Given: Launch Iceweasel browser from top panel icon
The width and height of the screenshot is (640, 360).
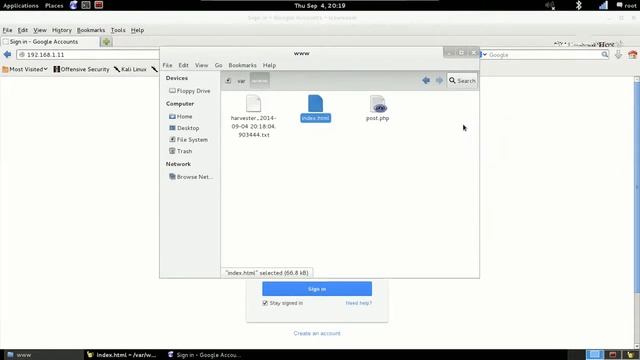Looking at the screenshot, I should (x=73, y=5).
